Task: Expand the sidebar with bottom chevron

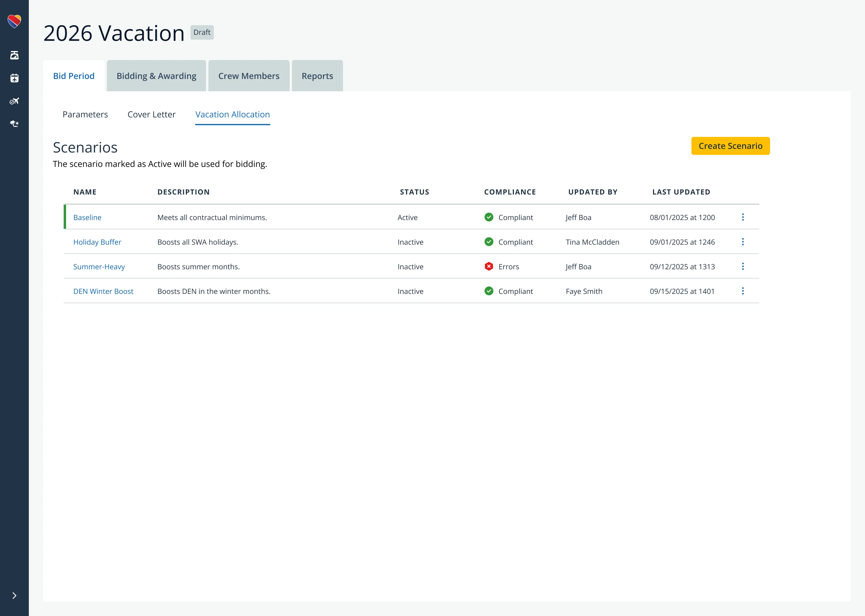Action: point(14,596)
